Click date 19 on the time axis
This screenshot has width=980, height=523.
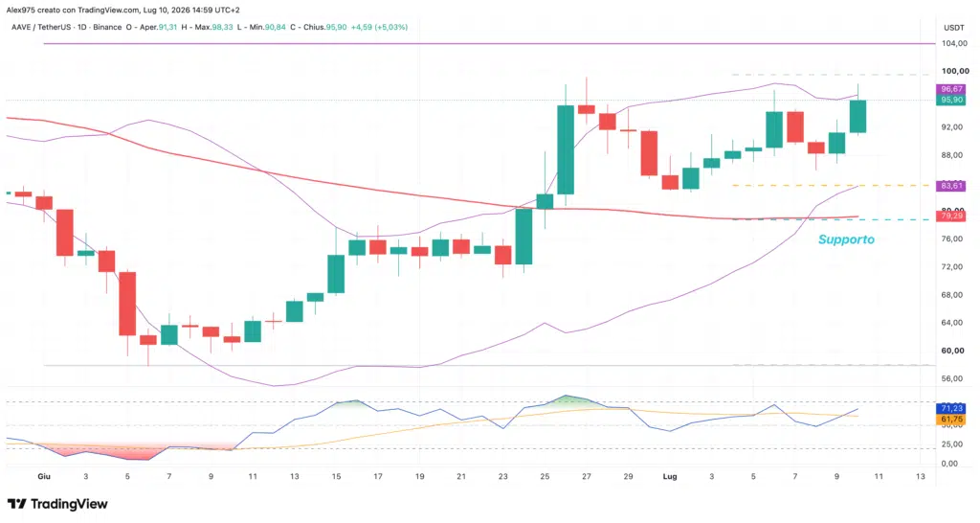(419, 477)
